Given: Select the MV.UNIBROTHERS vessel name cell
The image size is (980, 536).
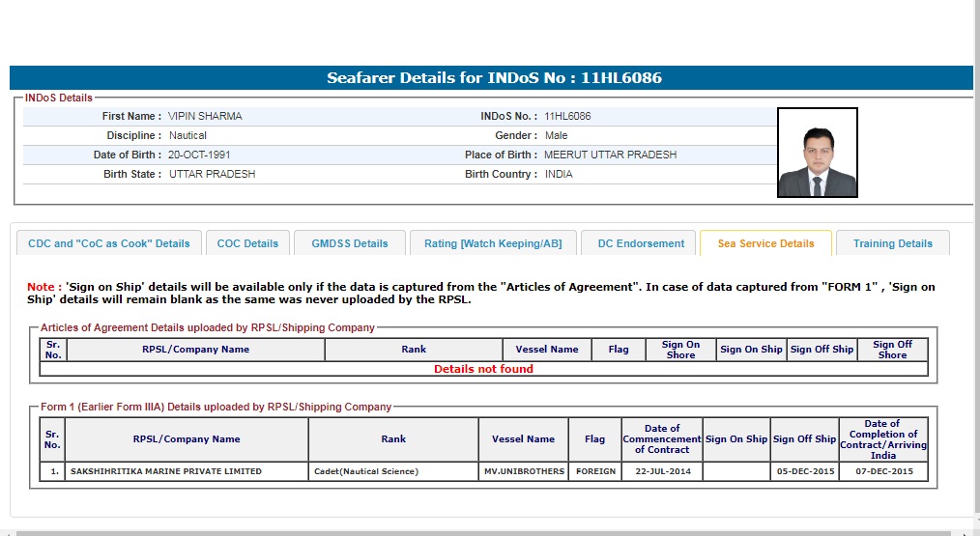Looking at the screenshot, I should coord(523,471).
